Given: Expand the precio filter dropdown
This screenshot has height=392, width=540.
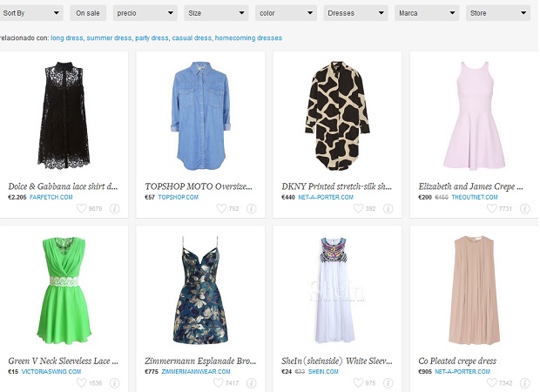Looking at the screenshot, I should (145, 13).
